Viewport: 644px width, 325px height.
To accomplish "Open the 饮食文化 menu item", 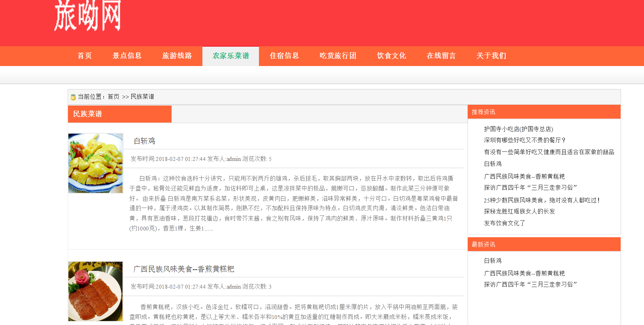I will coord(391,56).
